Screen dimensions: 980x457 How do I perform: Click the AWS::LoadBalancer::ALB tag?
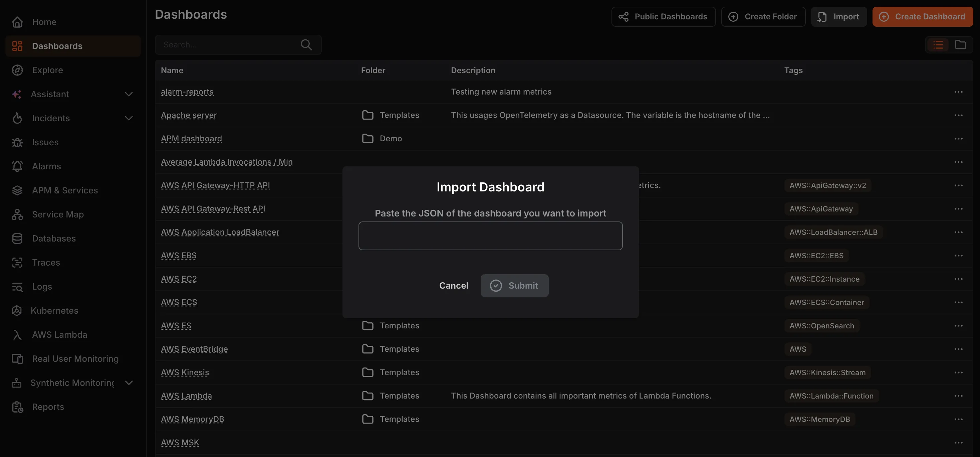tap(833, 232)
